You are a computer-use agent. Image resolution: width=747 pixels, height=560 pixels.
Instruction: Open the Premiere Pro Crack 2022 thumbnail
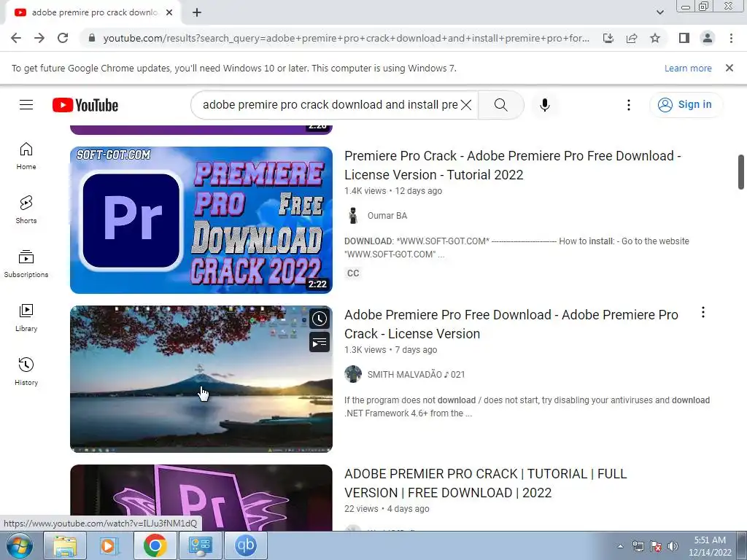(201, 220)
